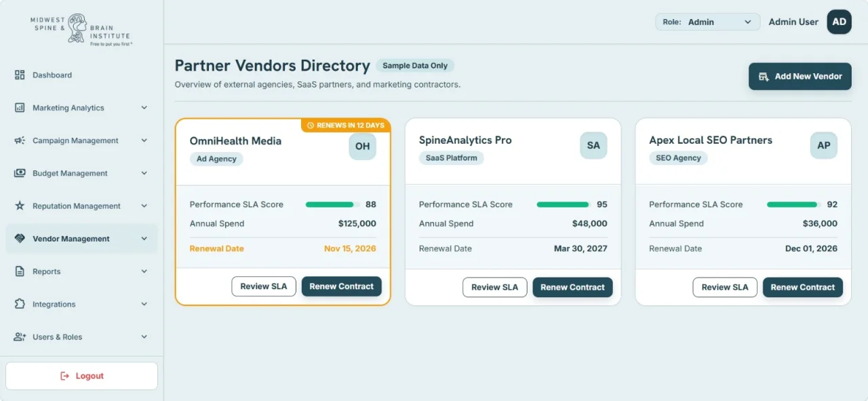Renew Contract for OmniHealth Media
The height and width of the screenshot is (401, 868).
click(x=342, y=286)
